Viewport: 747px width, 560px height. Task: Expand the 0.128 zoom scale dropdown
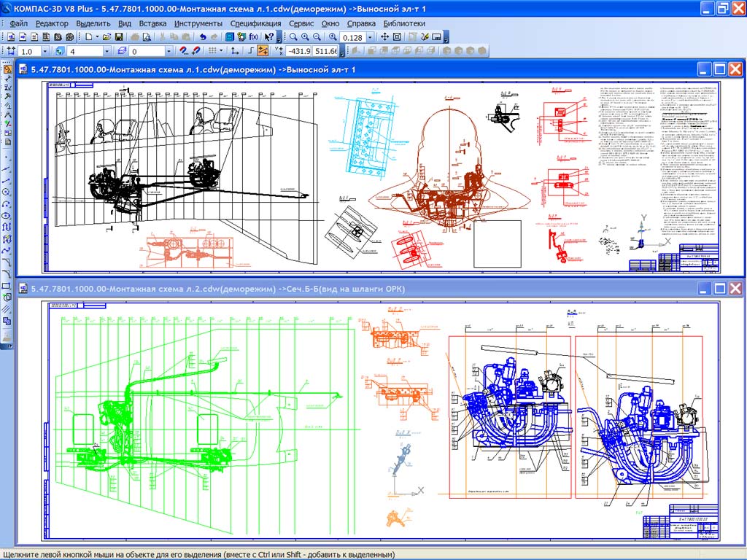pyautogui.click(x=370, y=37)
